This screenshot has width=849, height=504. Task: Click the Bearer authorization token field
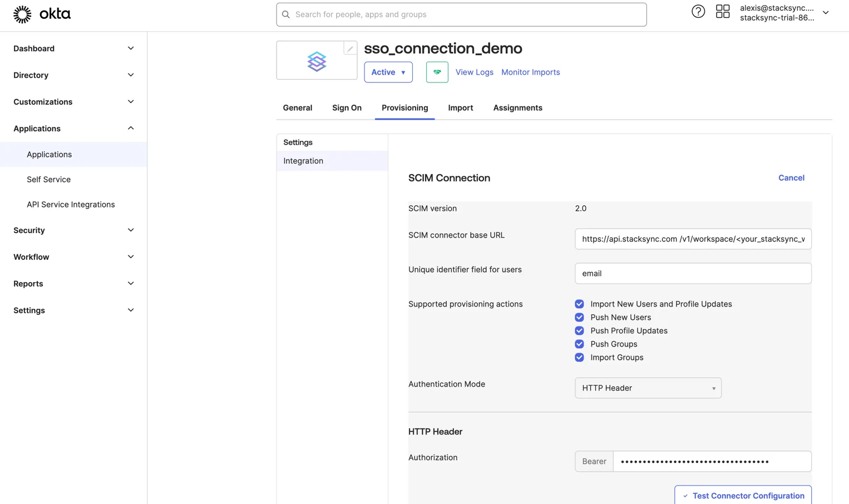[x=712, y=461]
